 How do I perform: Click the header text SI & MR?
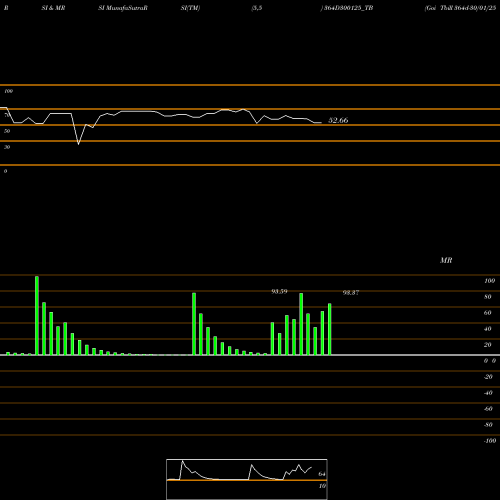click(x=53, y=8)
